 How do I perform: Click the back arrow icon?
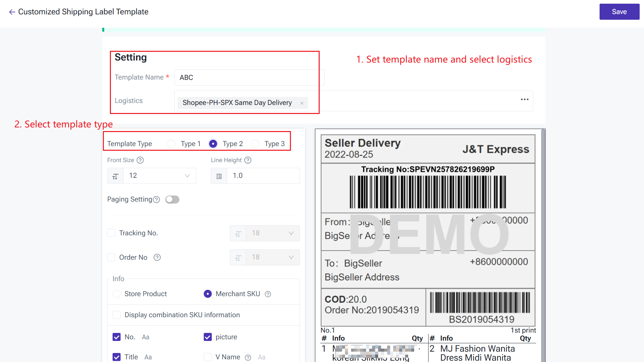(12, 12)
